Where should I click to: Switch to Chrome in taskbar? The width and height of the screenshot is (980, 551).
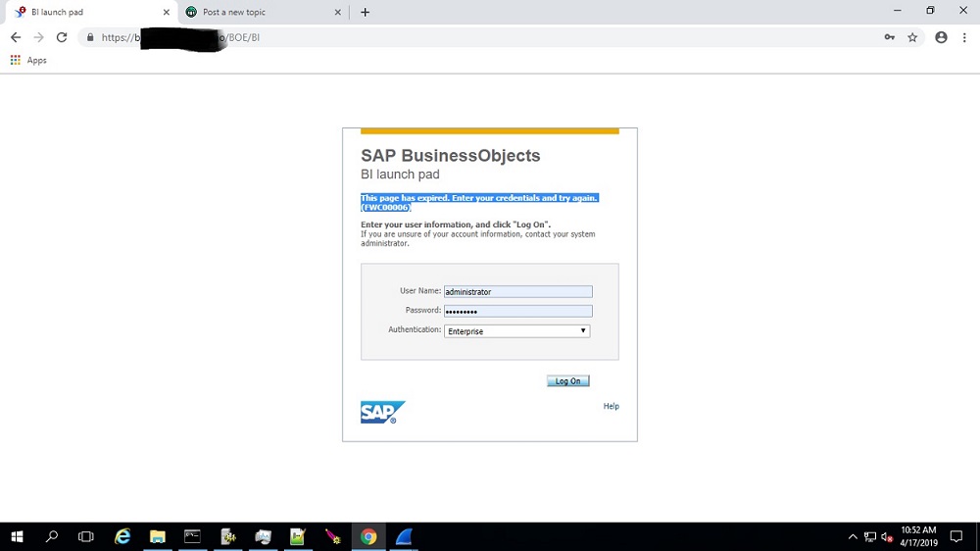pos(368,536)
